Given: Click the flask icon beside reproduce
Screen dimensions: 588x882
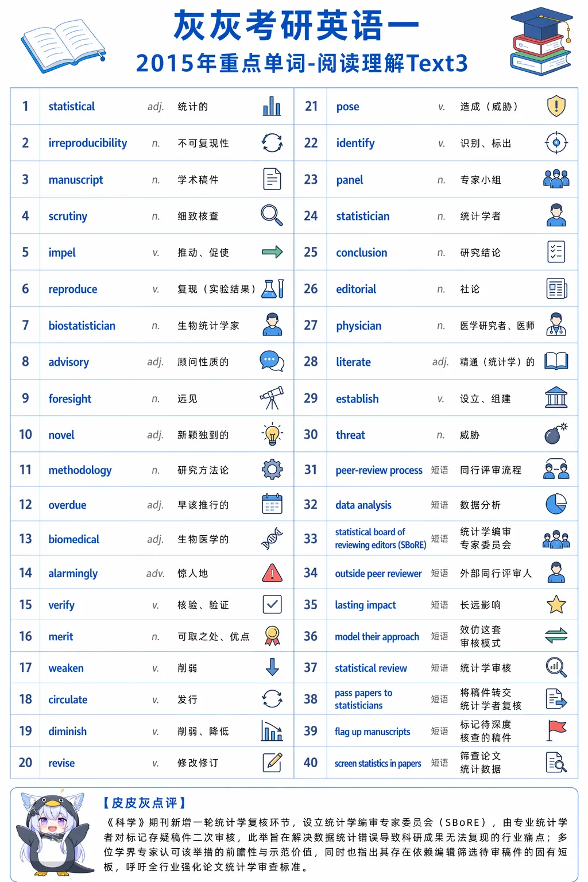Looking at the screenshot, I should click(x=272, y=288).
